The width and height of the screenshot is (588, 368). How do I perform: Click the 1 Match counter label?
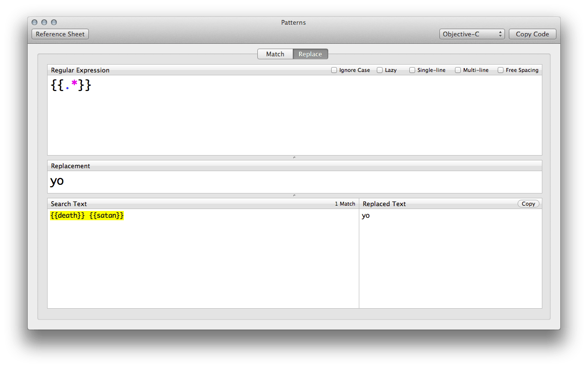[x=345, y=204]
